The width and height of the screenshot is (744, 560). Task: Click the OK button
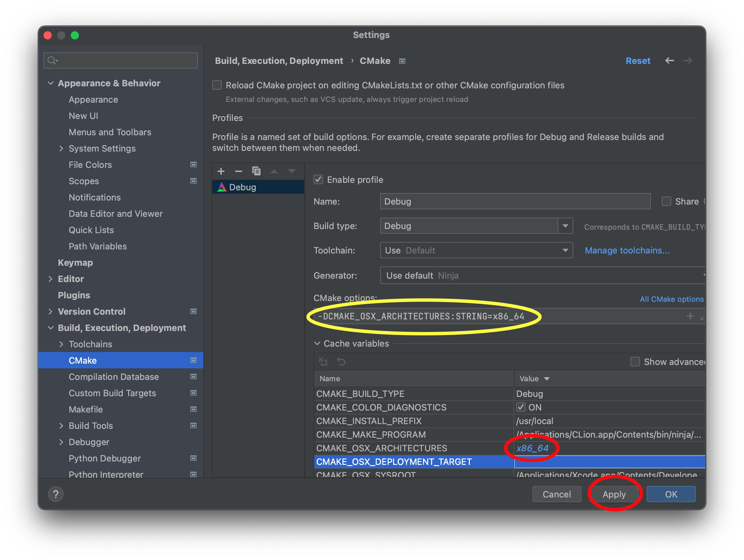(x=671, y=494)
